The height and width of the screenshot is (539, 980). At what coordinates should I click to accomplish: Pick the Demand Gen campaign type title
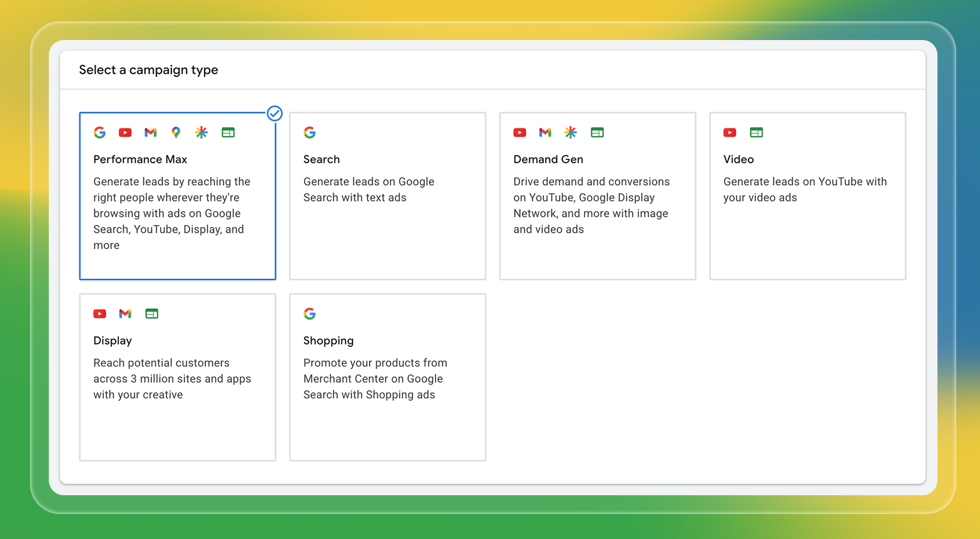click(548, 159)
